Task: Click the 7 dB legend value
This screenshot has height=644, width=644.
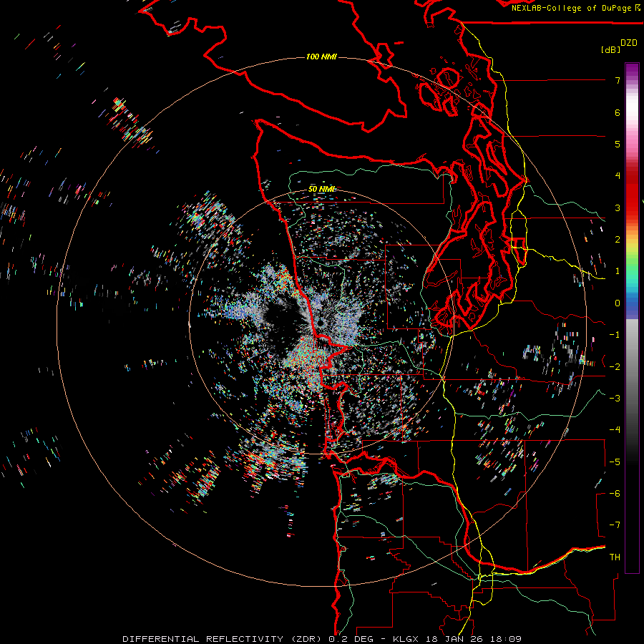Action: tap(618, 80)
